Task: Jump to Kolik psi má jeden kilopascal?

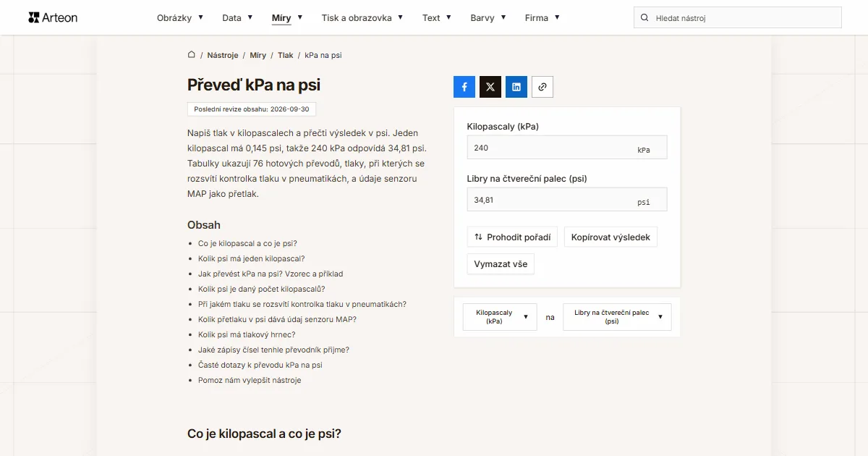Action: coord(251,259)
